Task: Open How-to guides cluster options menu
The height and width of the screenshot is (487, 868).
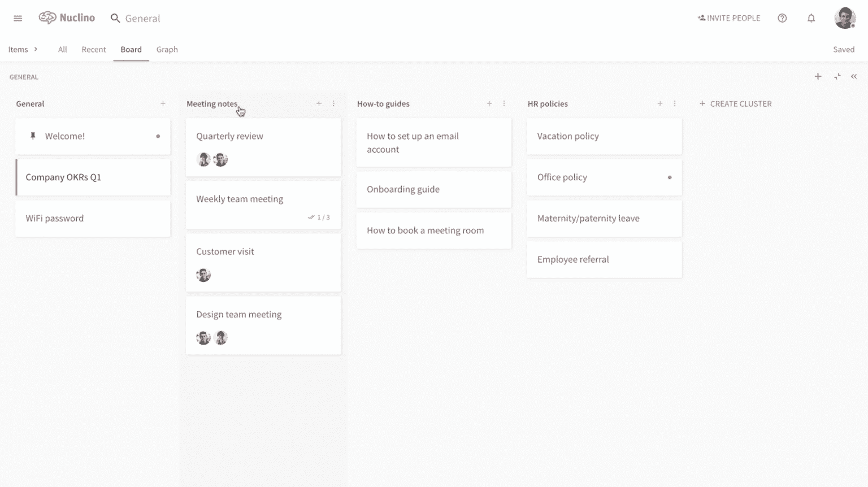Action: click(504, 103)
